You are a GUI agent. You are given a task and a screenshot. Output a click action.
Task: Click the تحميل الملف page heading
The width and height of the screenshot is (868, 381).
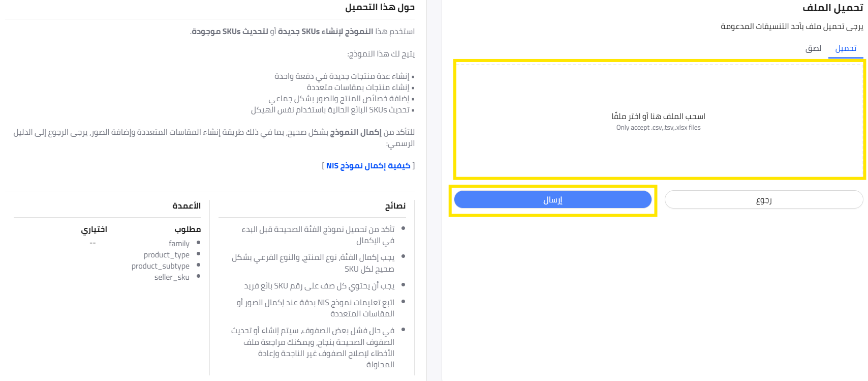[832, 8]
